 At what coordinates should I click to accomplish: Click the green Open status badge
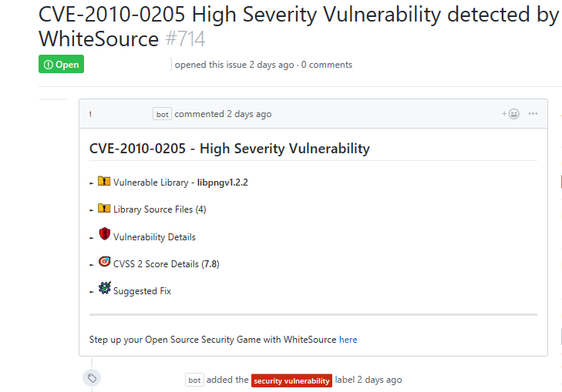click(61, 65)
